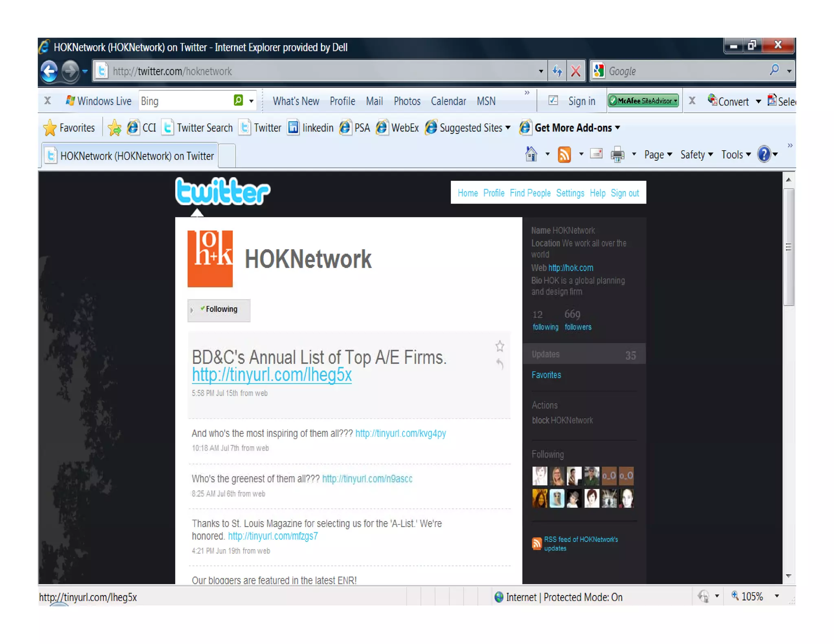Viewport: 834px width, 644px height.
Task: Open the Find People link
Action: pyautogui.click(x=530, y=193)
